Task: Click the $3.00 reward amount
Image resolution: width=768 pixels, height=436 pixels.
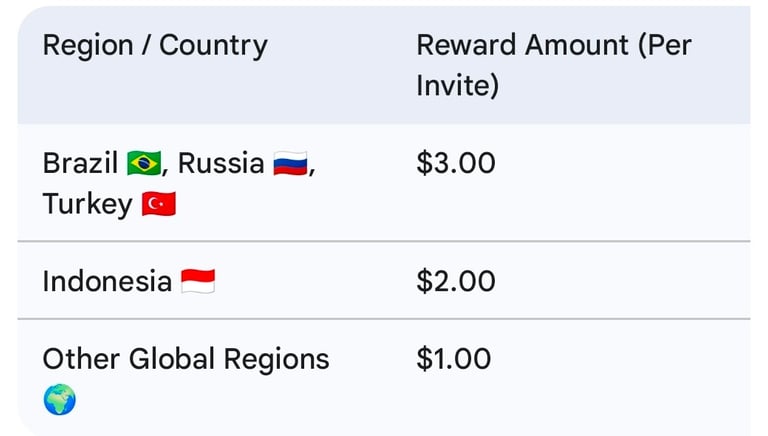Action: coord(455,163)
